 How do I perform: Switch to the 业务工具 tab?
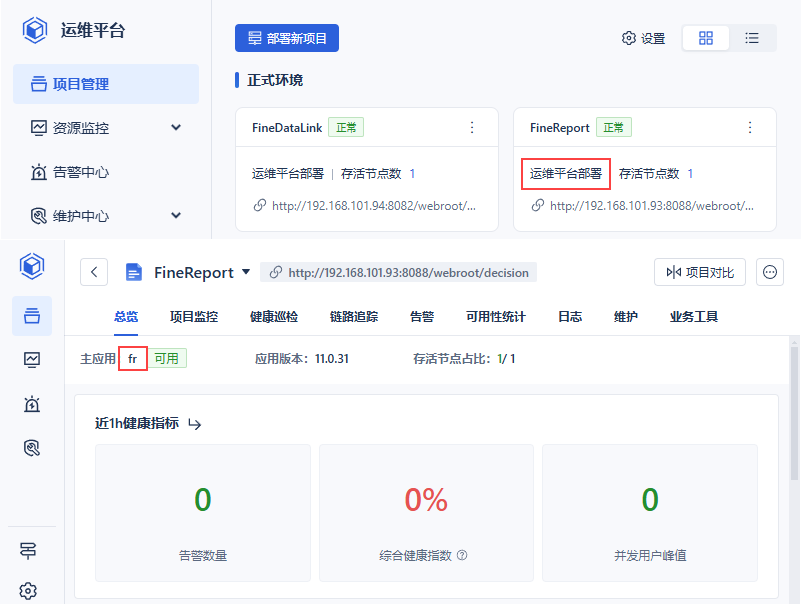(x=694, y=317)
